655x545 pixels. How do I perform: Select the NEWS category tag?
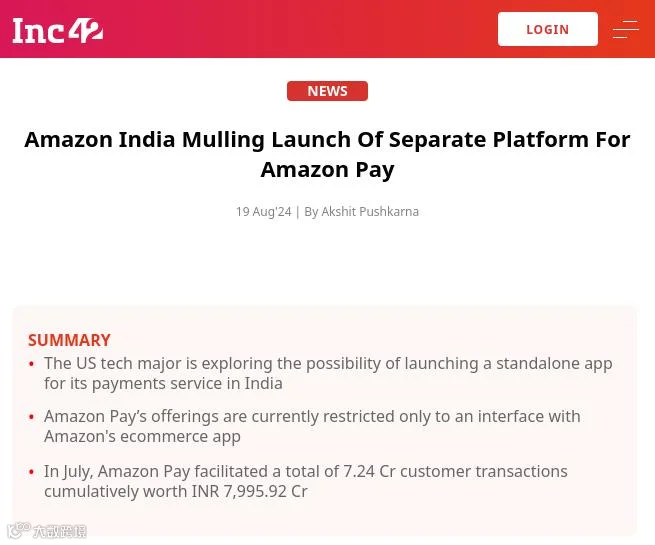327,91
